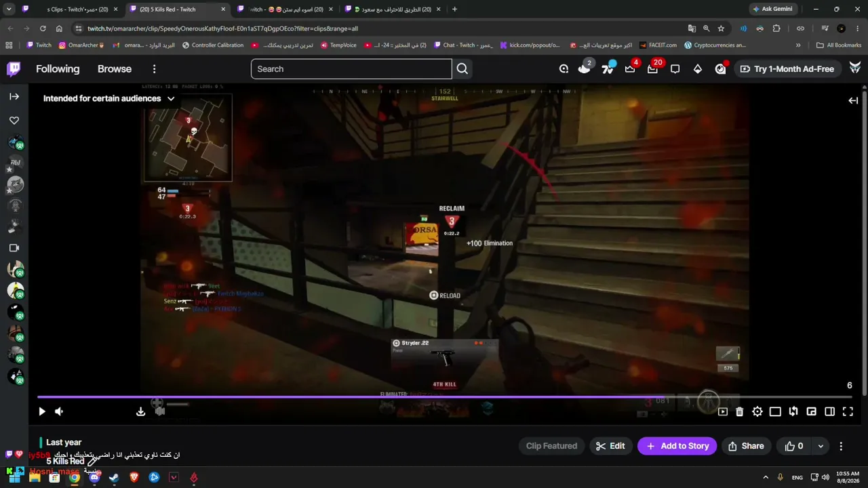Switch to the 's Clips - Twitch' tab
This screenshot has height=488, width=868.
[x=71, y=9]
